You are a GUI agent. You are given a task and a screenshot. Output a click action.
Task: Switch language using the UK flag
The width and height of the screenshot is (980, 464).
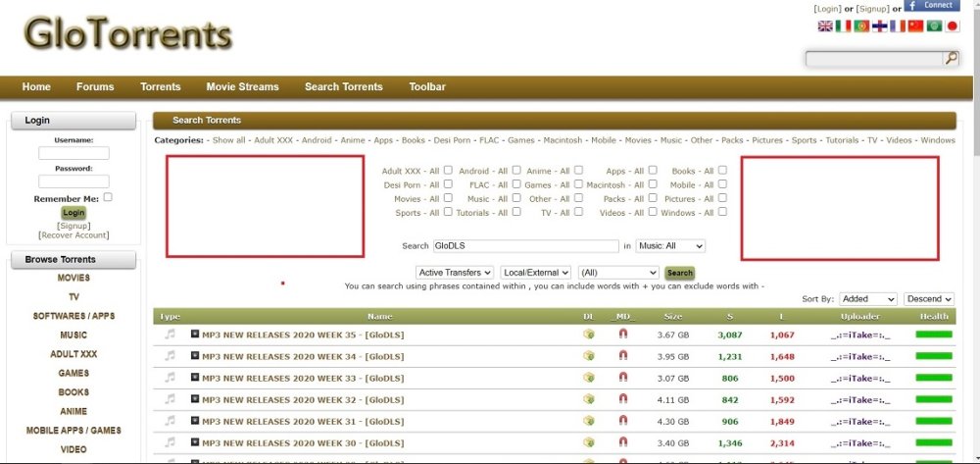point(824,26)
